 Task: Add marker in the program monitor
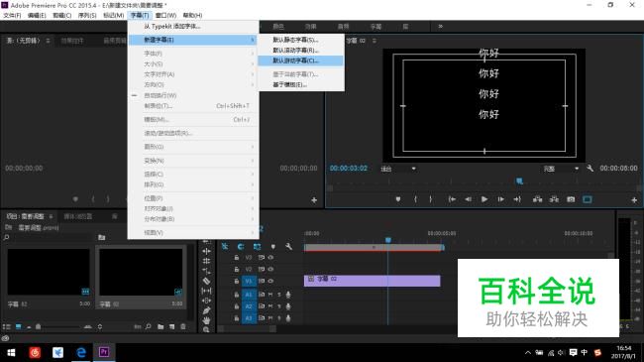pyautogui.click(x=398, y=199)
